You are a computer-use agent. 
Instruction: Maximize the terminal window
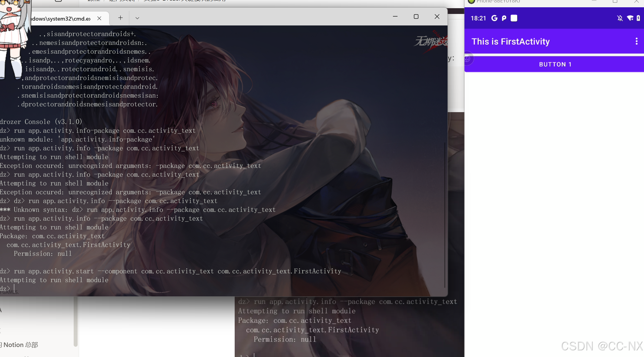pyautogui.click(x=416, y=17)
